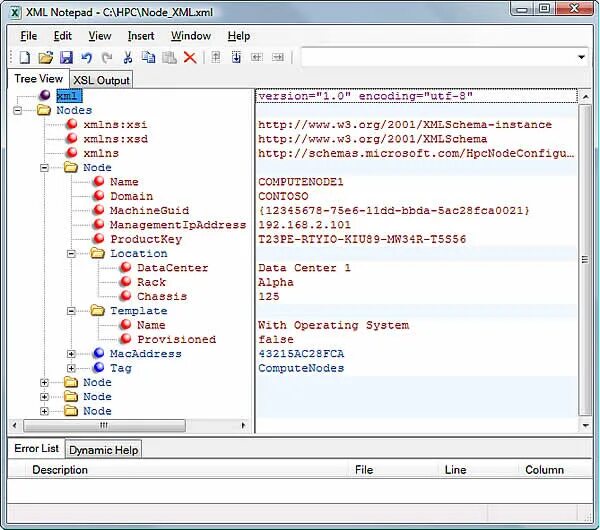Image resolution: width=600 pixels, height=530 pixels.
Task: Select the Error List tab
Action: coord(36,448)
